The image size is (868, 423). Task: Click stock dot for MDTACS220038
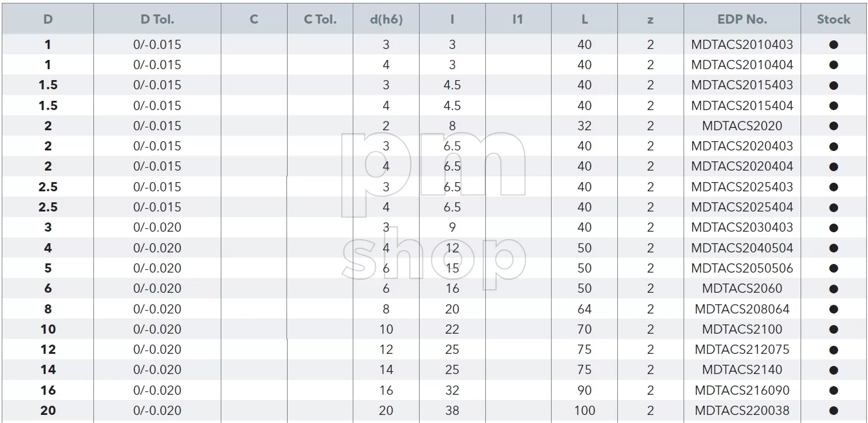(833, 411)
